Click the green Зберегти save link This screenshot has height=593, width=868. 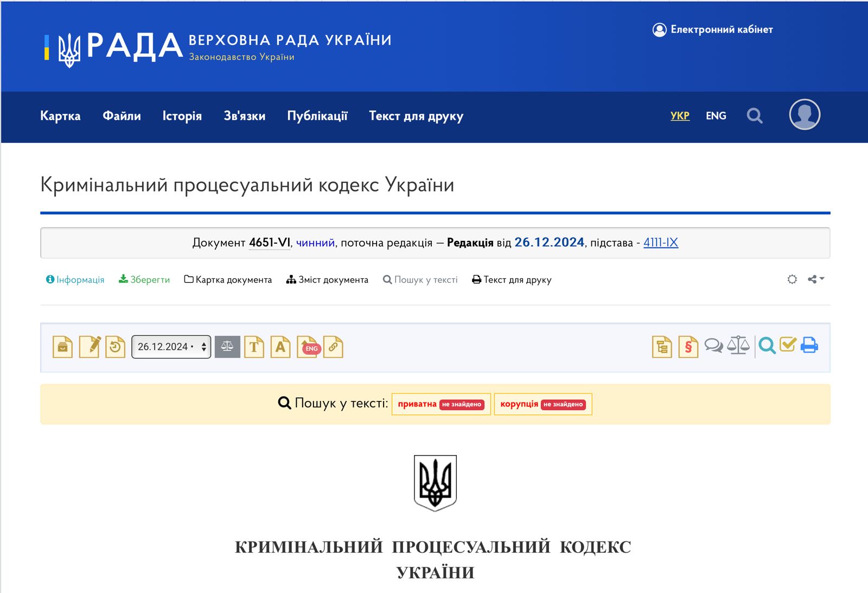pyautogui.click(x=144, y=280)
